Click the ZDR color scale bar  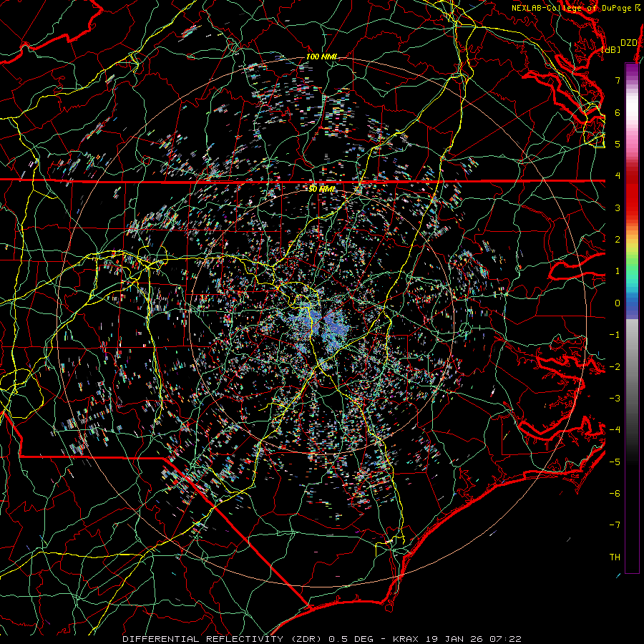coord(632,318)
